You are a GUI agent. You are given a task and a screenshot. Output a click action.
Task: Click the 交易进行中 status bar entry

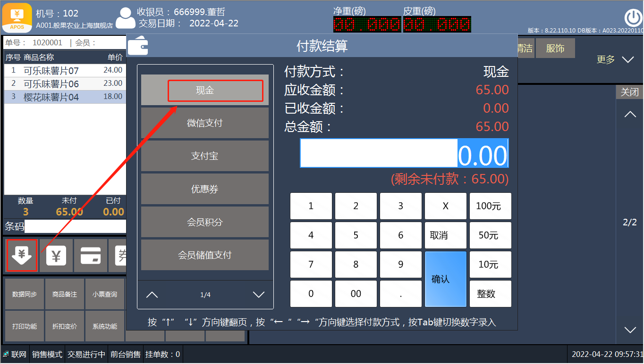tap(86, 355)
